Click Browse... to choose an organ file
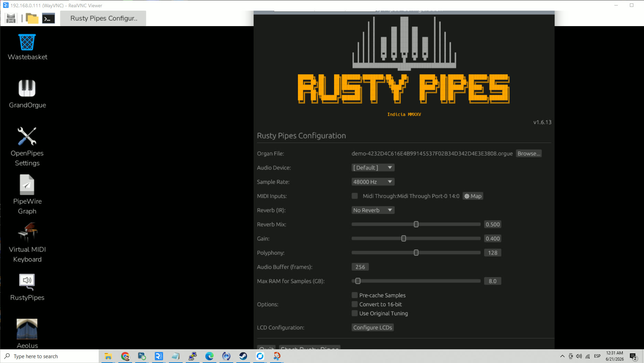The height and width of the screenshot is (363, 644). tap(529, 153)
